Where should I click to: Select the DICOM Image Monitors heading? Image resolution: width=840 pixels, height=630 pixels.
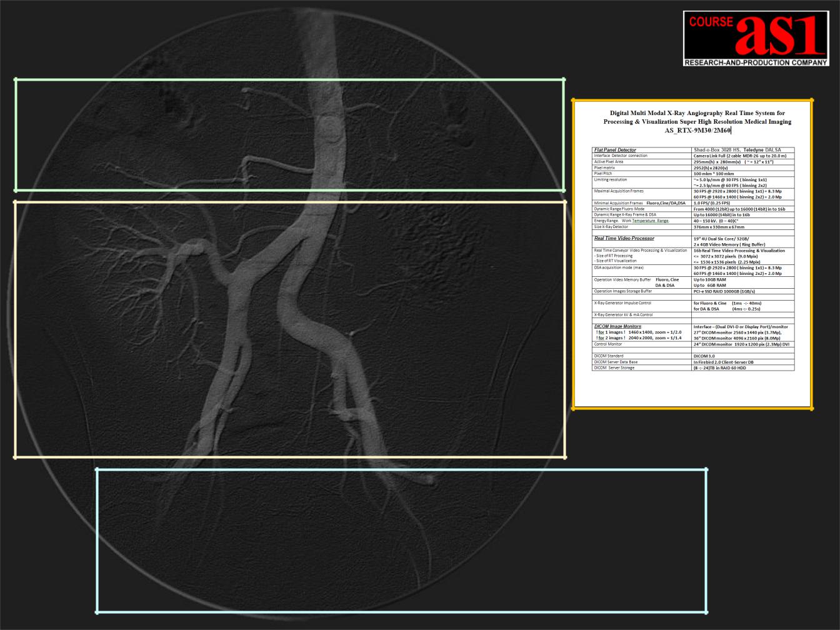[617, 326]
